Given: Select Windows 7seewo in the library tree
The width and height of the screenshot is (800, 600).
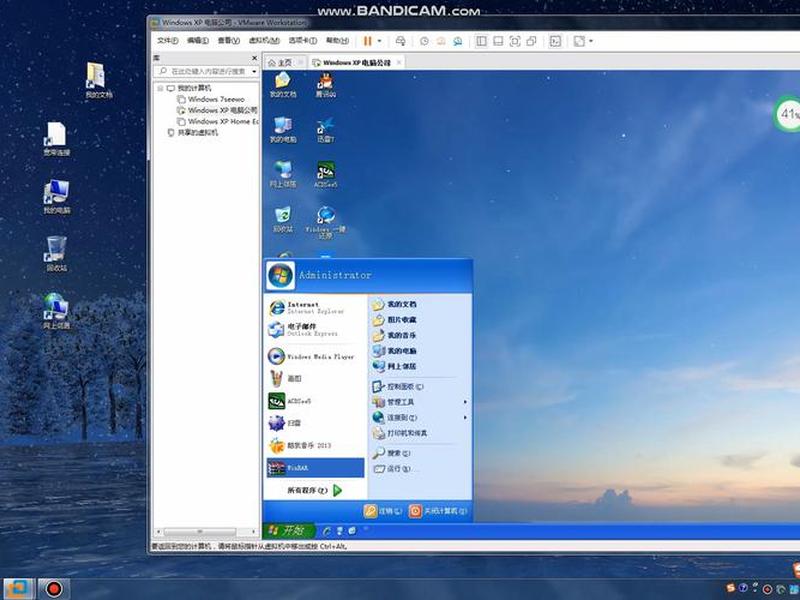Looking at the screenshot, I should pyautogui.click(x=216, y=99).
